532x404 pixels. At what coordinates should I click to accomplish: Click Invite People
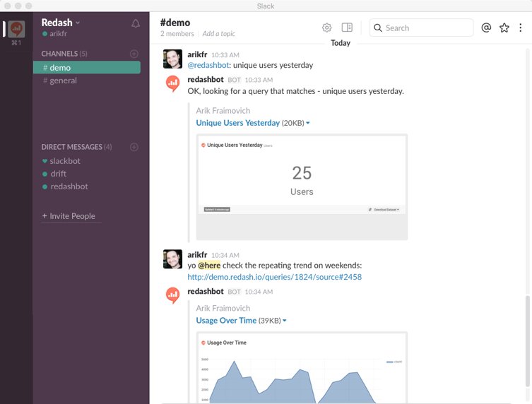click(x=69, y=215)
